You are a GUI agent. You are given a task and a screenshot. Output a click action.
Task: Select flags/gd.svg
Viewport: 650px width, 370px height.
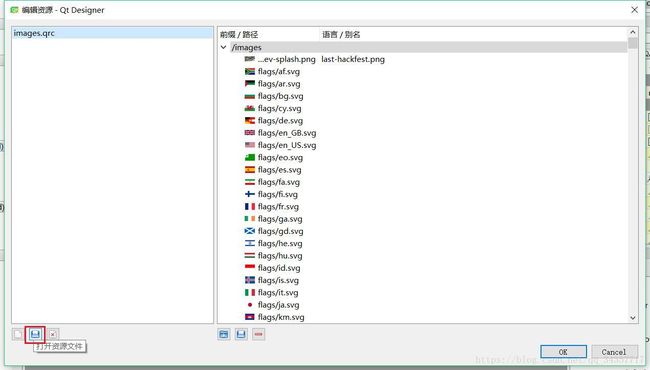coord(280,231)
